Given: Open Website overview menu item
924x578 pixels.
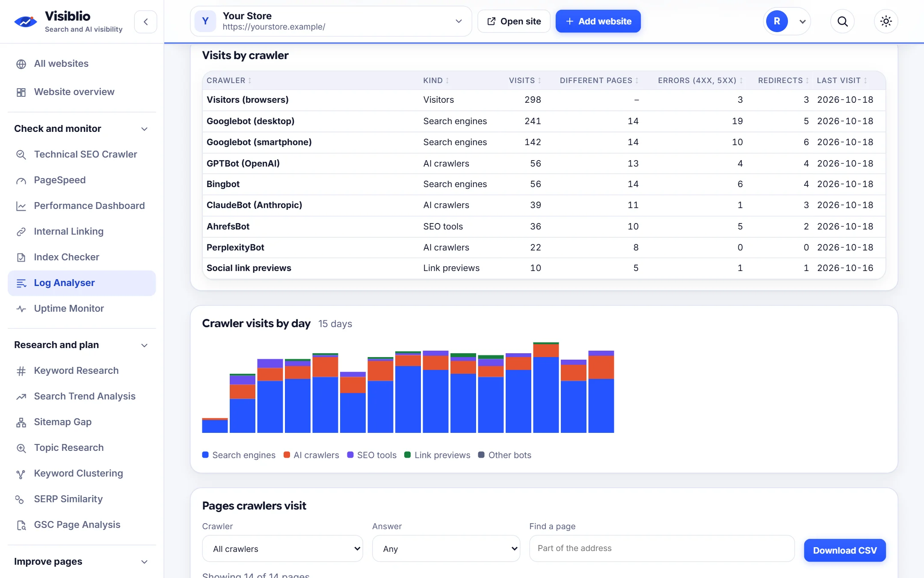Looking at the screenshot, I should coord(82,92).
